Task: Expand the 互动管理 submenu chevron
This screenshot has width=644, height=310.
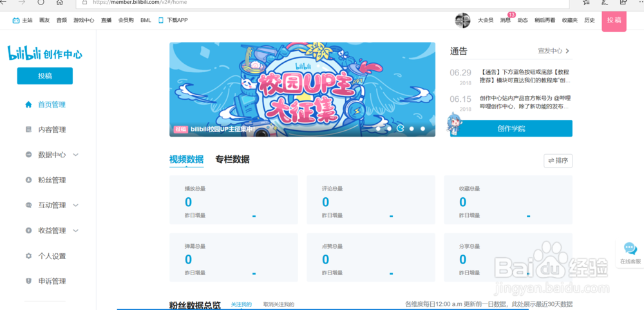Action: (x=75, y=205)
